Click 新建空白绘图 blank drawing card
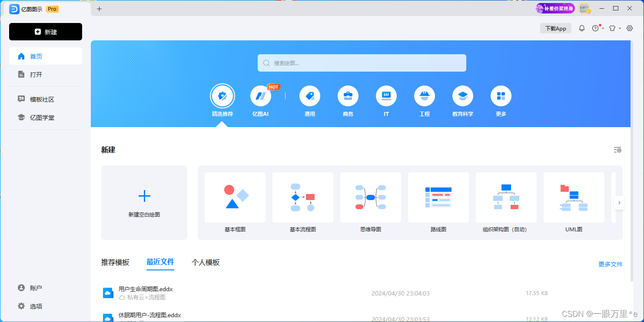Screen dimensions: 644x322 [x=144, y=203]
